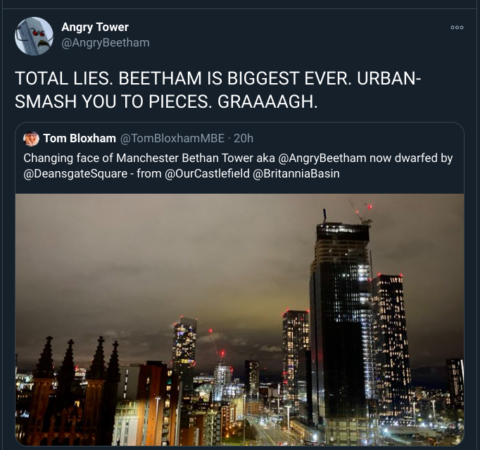The width and height of the screenshot is (480, 450).
Task: Open the @TomBloxhamMBE handle
Action: 172,138
